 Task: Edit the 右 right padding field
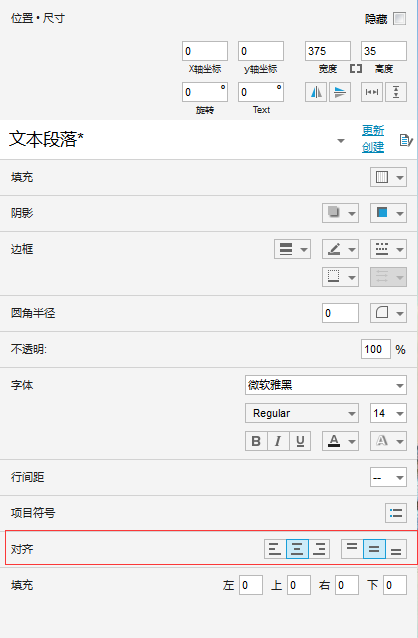click(x=347, y=585)
